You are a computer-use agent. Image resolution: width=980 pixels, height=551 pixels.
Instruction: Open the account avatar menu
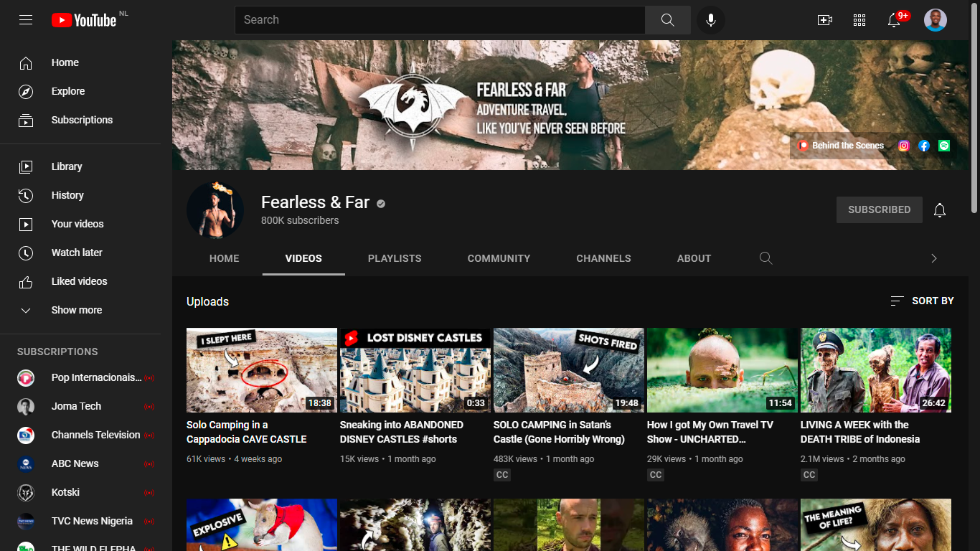(x=936, y=20)
